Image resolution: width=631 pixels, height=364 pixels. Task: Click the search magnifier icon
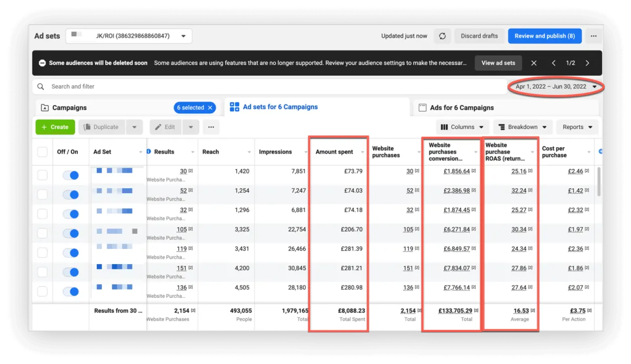[41, 87]
